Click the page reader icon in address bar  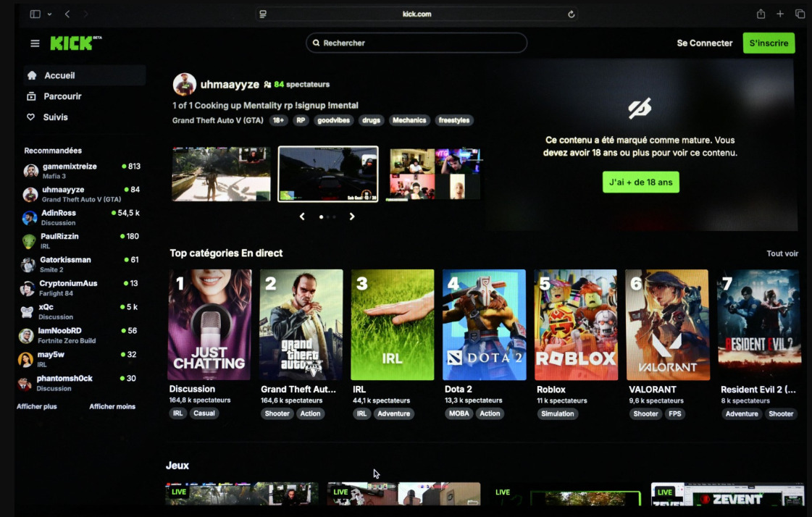pos(263,14)
